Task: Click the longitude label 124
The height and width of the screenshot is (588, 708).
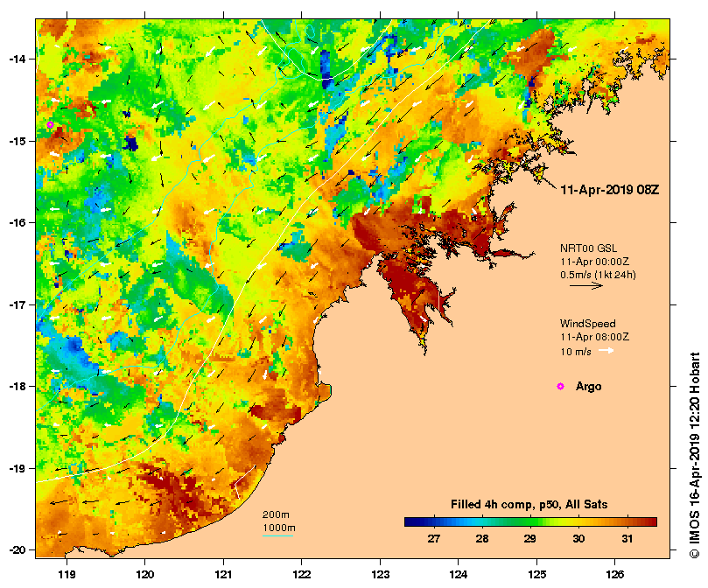Action: click(459, 575)
